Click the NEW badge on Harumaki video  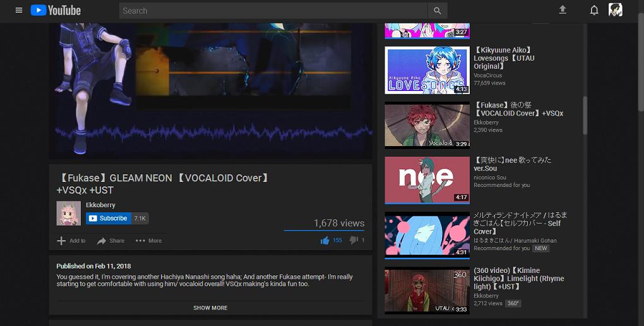click(541, 248)
